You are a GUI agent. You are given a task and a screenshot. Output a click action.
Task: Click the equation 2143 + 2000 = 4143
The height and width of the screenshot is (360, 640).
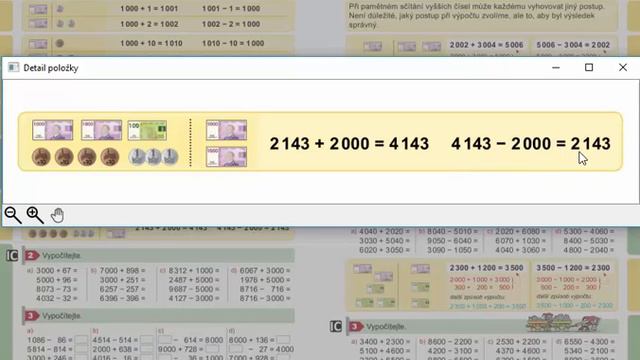(349, 144)
